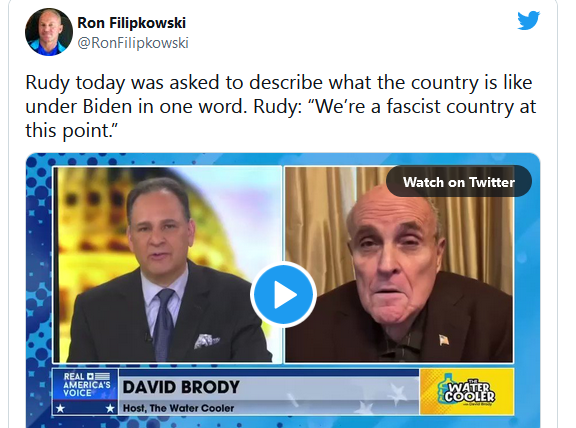576x428 pixels.
Task: Click the @RonFilipkowski handle
Action: 133,43
